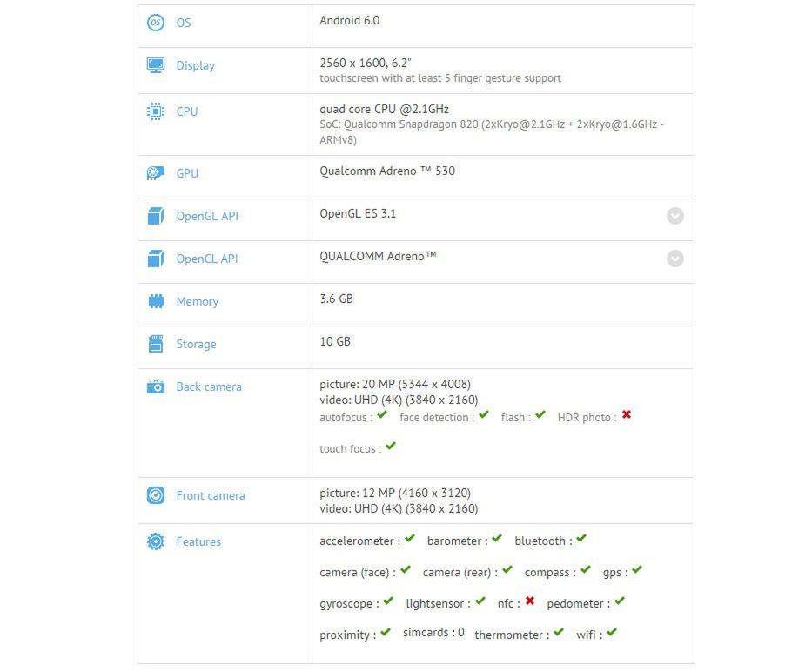Screen dimensions: 785x672
Task: Click the green check next to wifi
Action: (x=612, y=632)
